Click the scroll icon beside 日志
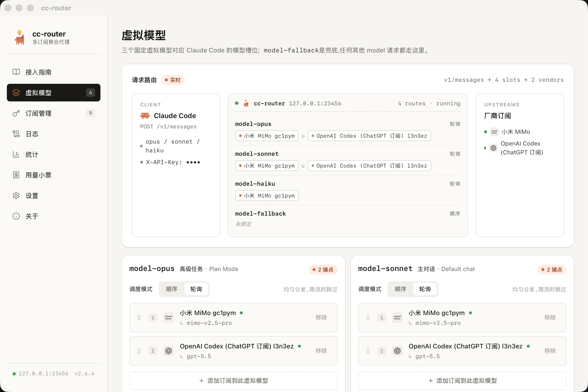This screenshot has height=392, width=588. [16, 134]
